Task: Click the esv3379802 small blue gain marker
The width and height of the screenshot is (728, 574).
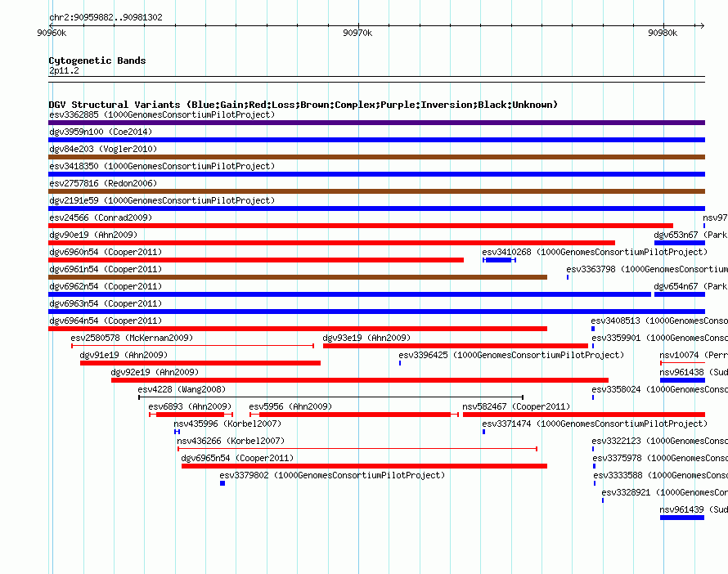Action: pos(222,483)
